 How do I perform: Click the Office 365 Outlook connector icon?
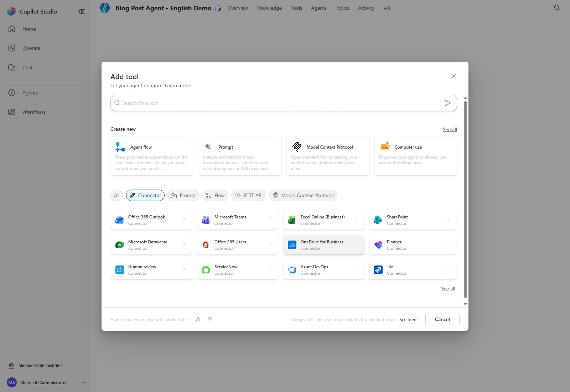tap(120, 220)
